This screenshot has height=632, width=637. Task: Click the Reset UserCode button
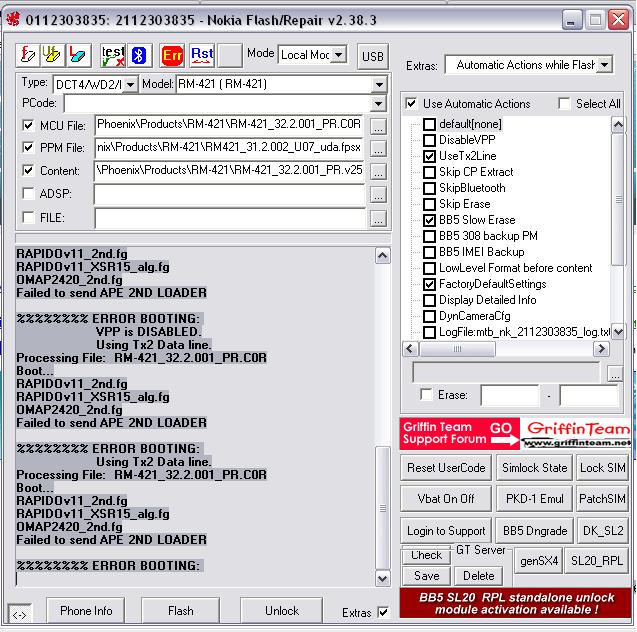coord(446,468)
